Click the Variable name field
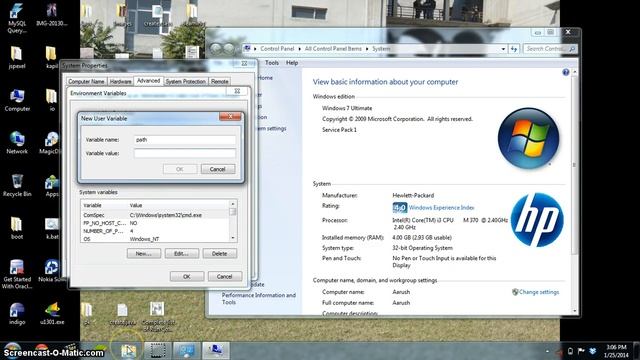This screenshot has width=640, height=360. pyautogui.click(x=185, y=140)
